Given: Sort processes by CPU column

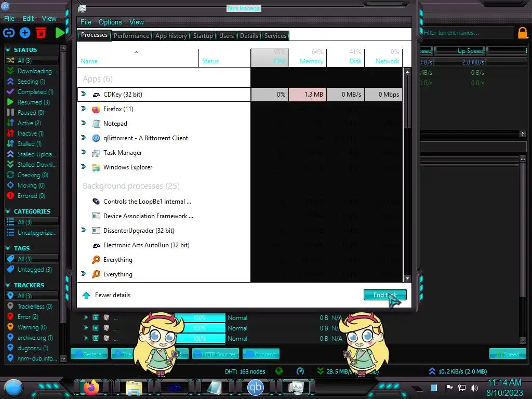Looking at the screenshot, I should [270, 57].
